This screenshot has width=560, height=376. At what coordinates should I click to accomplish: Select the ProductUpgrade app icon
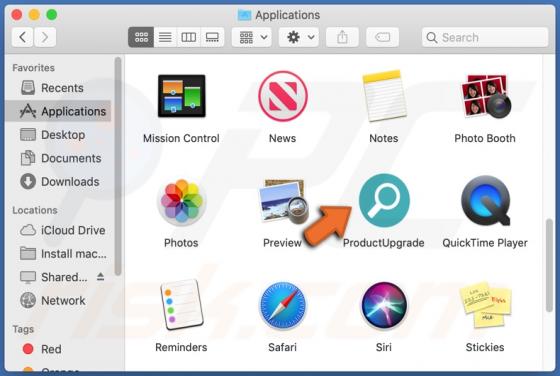click(384, 200)
